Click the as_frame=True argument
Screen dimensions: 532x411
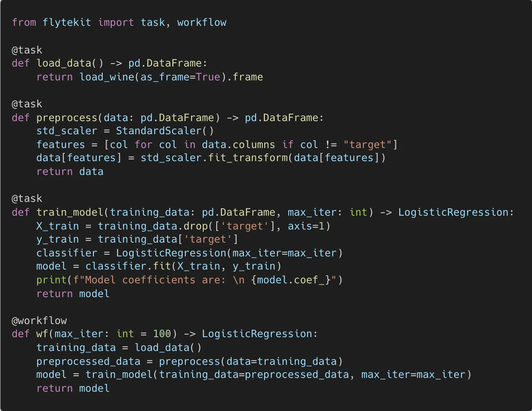click(x=180, y=77)
